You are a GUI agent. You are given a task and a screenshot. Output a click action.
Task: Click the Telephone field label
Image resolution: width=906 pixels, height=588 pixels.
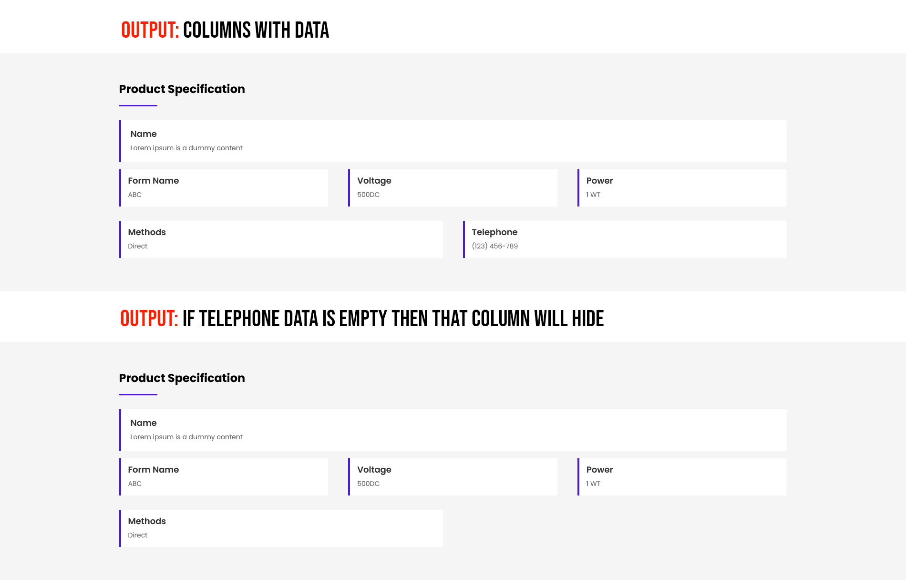point(494,232)
